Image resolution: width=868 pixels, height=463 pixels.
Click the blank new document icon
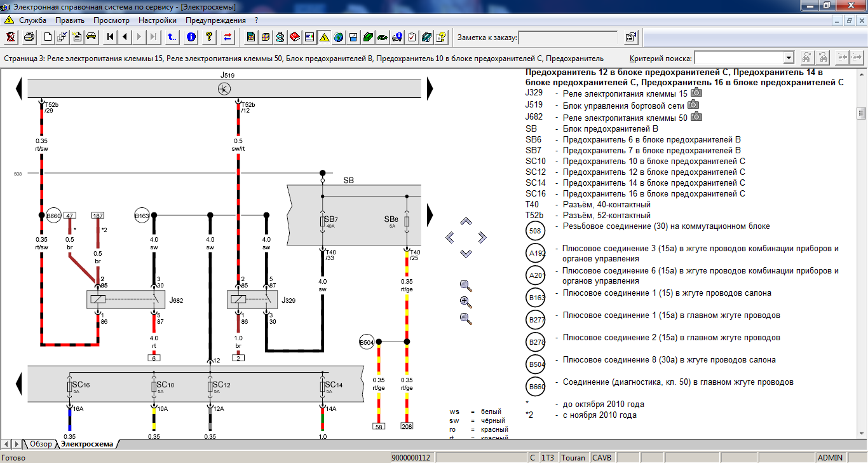(48, 37)
